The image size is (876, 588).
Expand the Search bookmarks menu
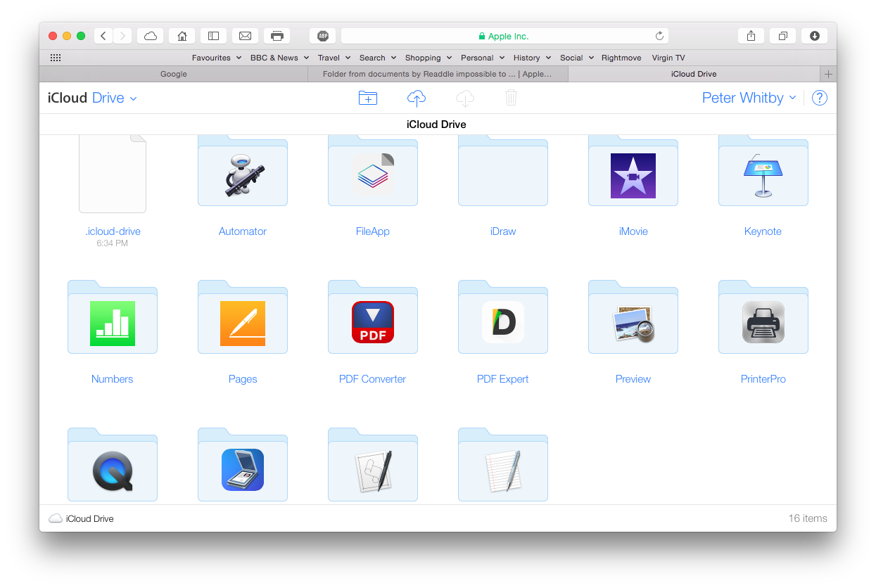[x=378, y=58]
